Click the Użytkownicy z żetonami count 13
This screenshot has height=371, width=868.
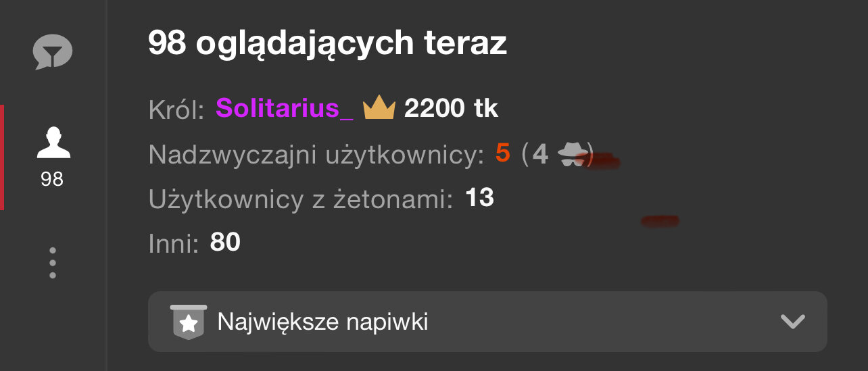pyautogui.click(x=480, y=198)
